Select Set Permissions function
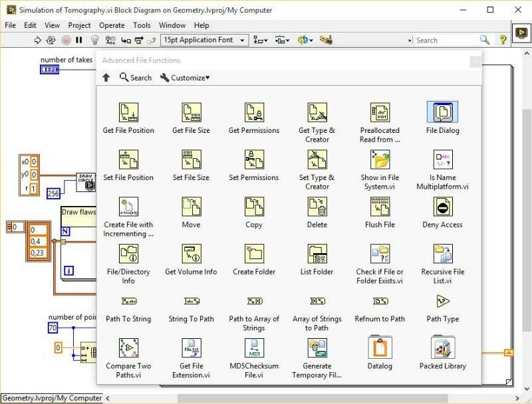Screen dimensions: 532x404 click(x=254, y=159)
